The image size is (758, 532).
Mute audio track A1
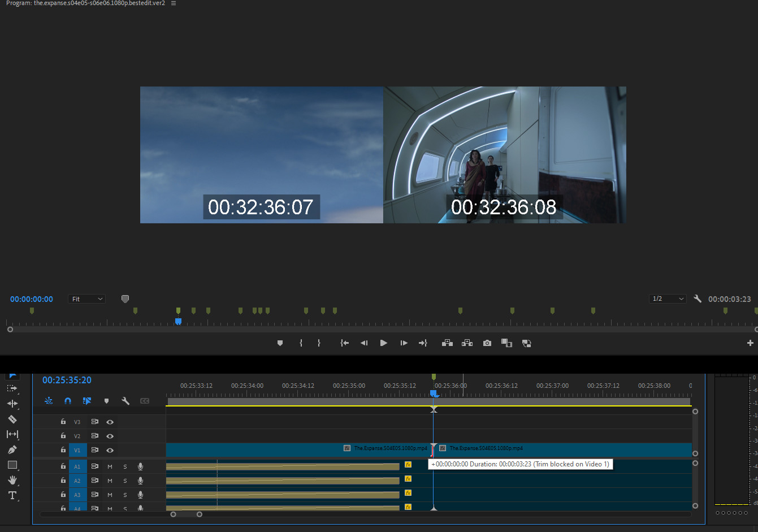tap(110, 466)
